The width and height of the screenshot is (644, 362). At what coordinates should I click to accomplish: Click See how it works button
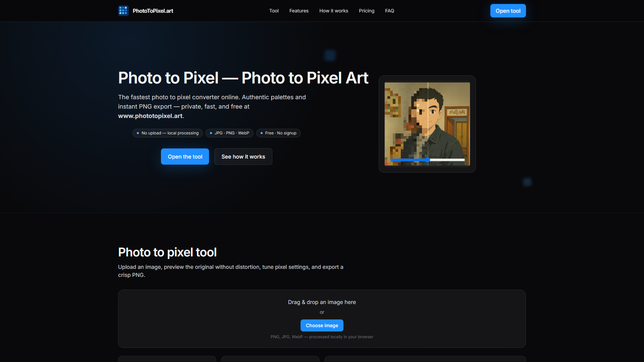243,157
